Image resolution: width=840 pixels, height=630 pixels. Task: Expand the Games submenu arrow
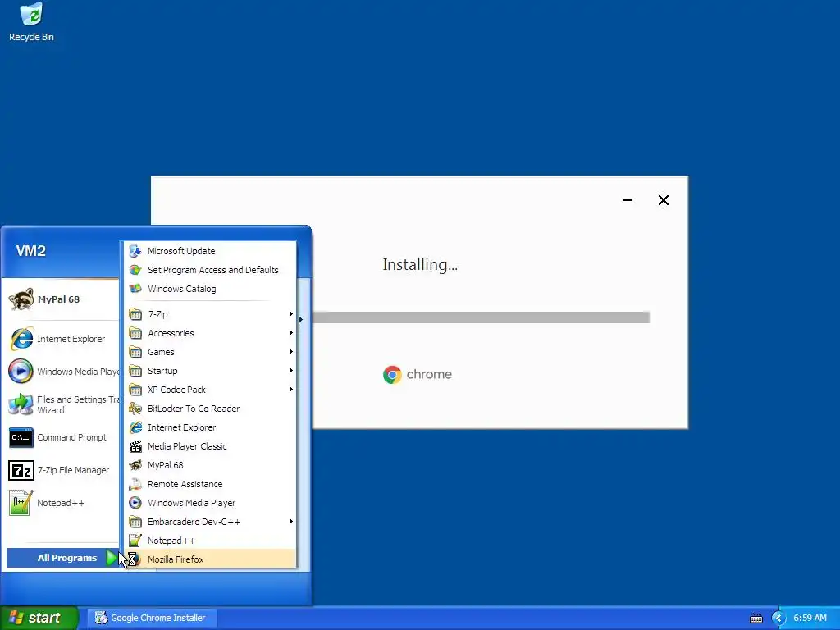(x=291, y=352)
